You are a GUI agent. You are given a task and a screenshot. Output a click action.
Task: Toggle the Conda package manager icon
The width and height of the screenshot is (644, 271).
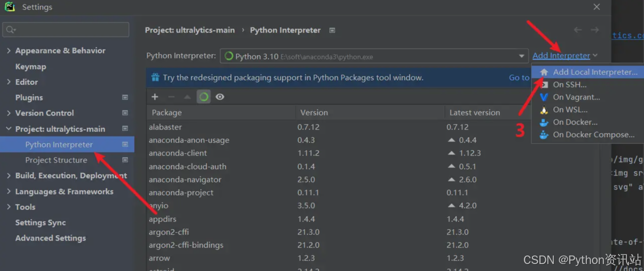coord(204,96)
